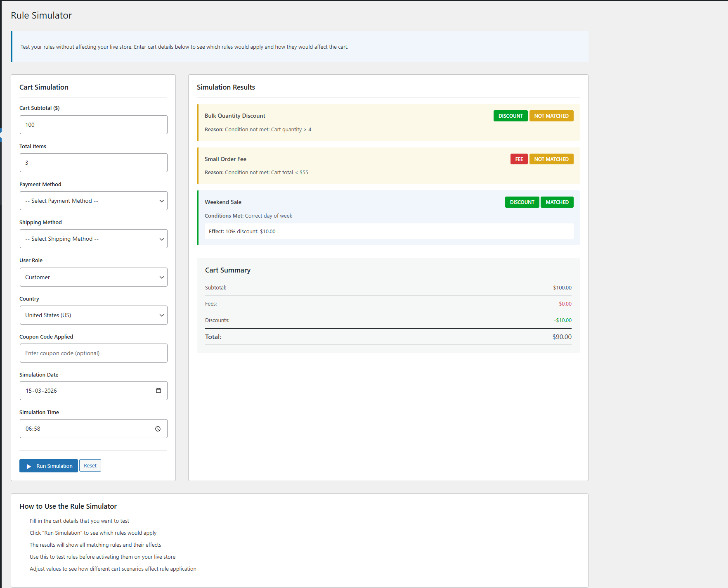Screen dimensions: 728x588
Task: Select the Cart Summary heading
Action: [227, 270]
